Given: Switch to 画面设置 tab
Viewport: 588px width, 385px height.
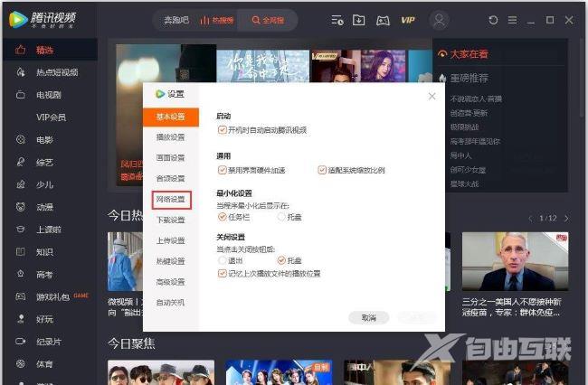Looking at the screenshot, I should [171, 158].
